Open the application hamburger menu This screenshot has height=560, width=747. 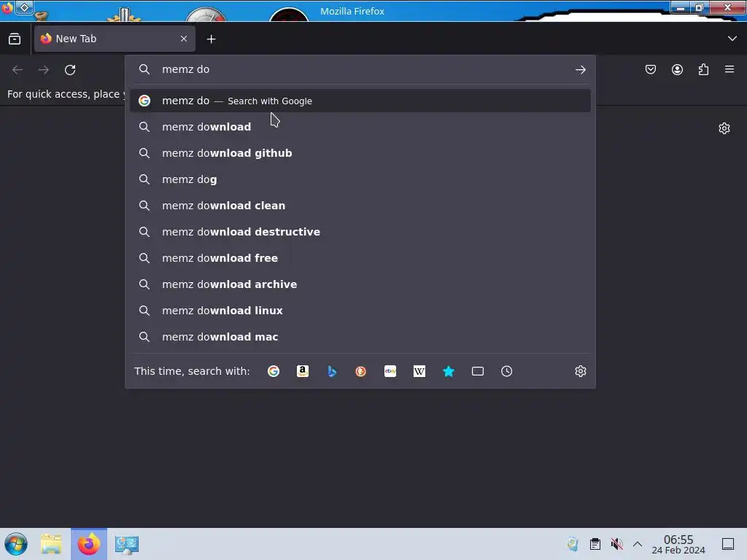pyautogui.click(x=729, y=69)
